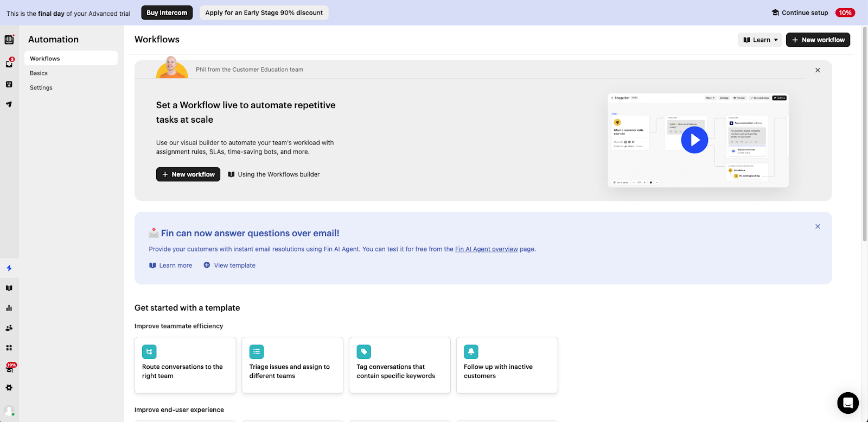This screenshot has width=868, height=422.
Task: Apply for an Early Stage 90% discount
Action: [x=264, y=12]
